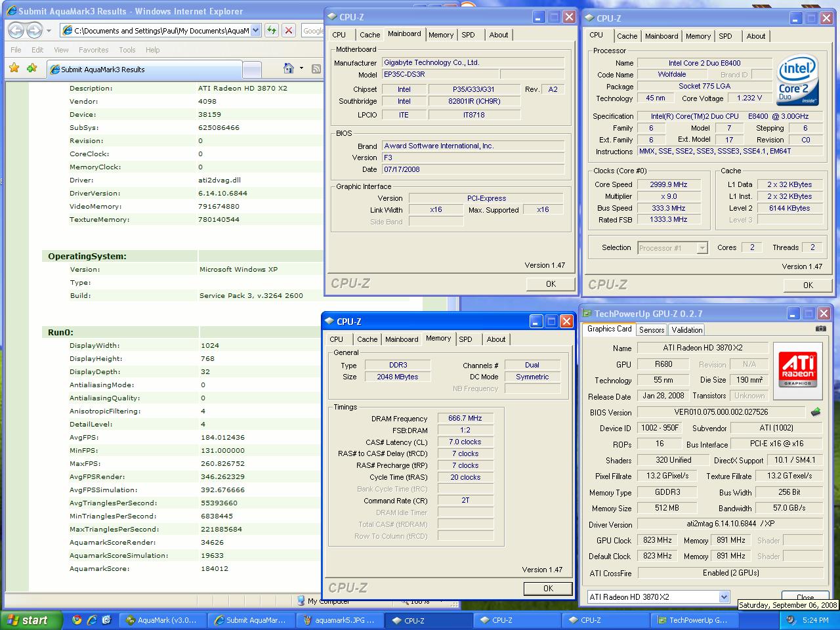The width and height of the screenshot is (840, 630).
Task: Go to the IE home page icon
Action: coord(288,68)
